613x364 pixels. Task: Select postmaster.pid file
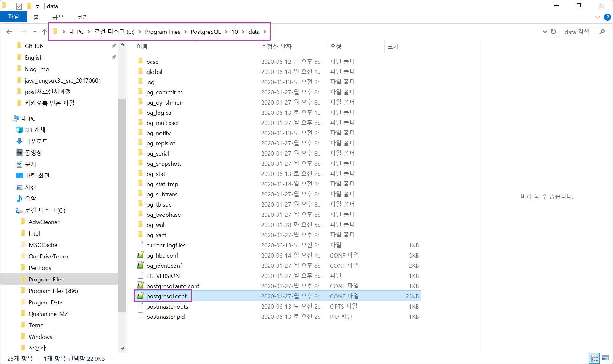[166, 317]
